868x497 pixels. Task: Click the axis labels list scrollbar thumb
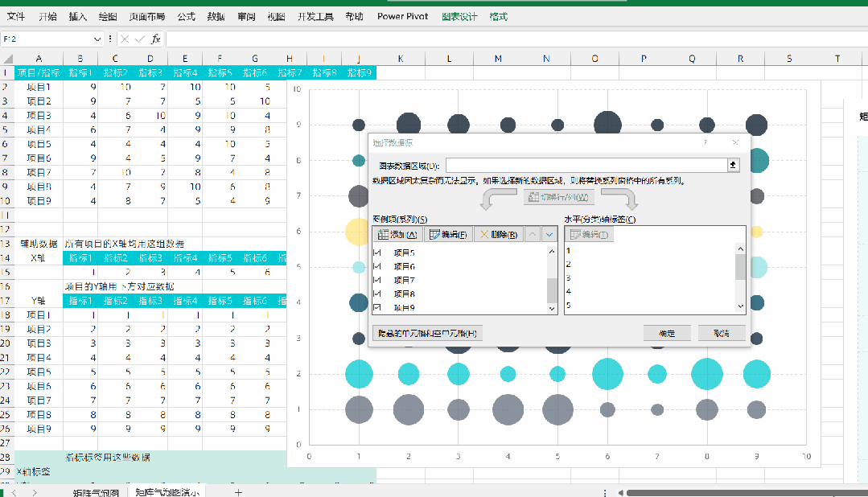pos(740,267)
